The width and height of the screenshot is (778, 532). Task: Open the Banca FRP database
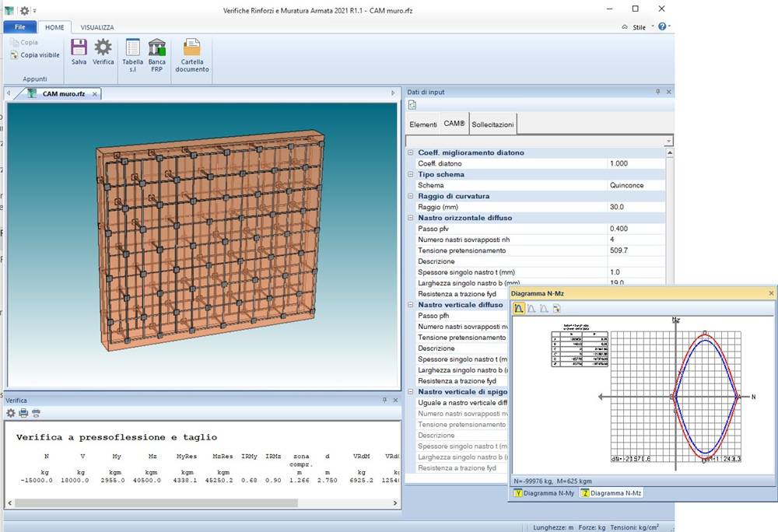coord(157,47)
